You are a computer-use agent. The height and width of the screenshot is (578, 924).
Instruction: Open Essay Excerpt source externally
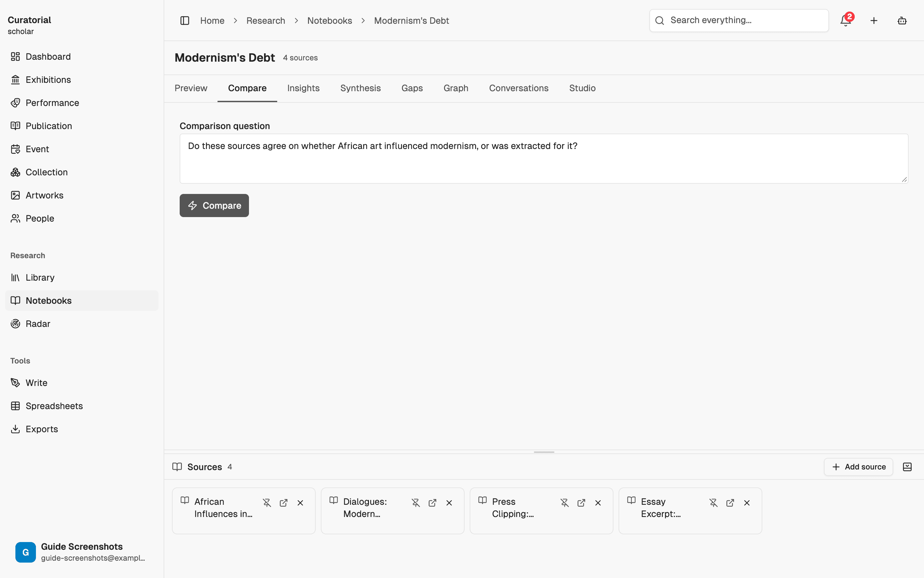731,503
